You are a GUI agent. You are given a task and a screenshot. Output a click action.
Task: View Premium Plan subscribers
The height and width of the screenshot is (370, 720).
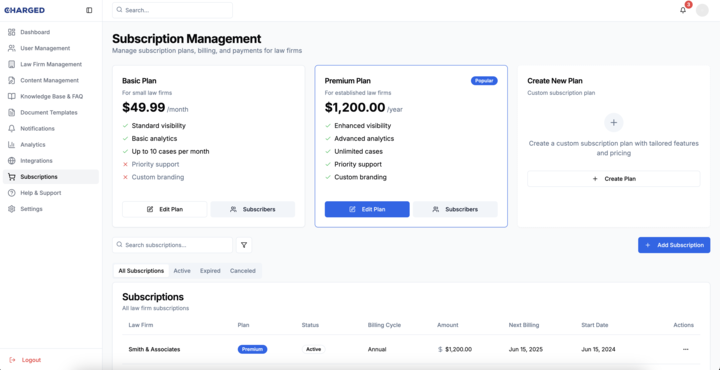point(455,209)
